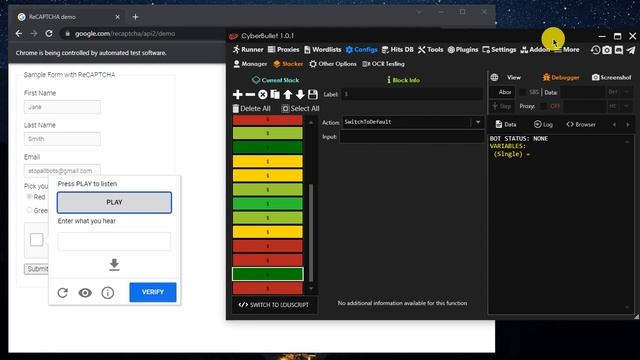Click the PLAY audio button

click(114, 202)
